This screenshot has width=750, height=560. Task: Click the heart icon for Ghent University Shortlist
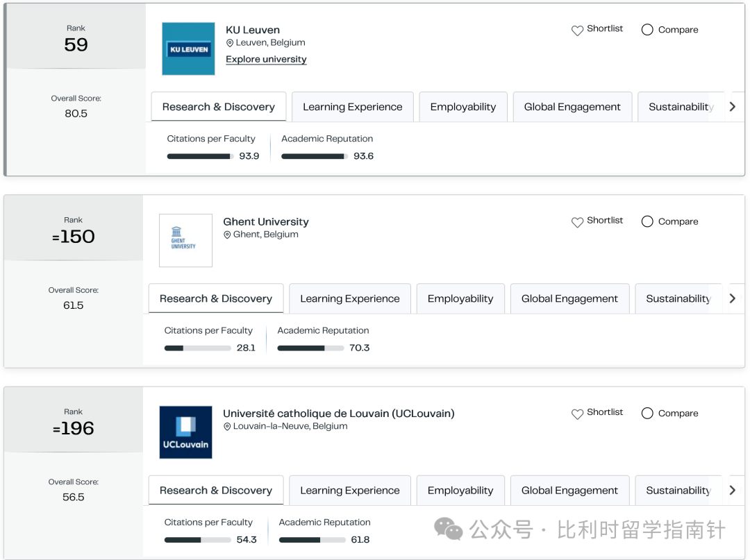coord(577,222)
